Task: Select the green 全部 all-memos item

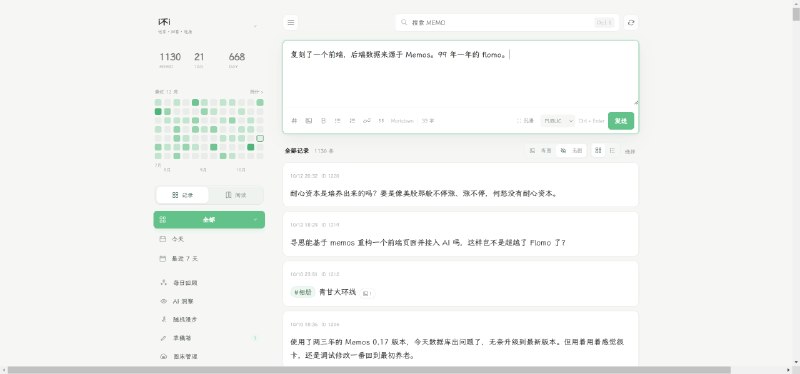Action: click(x=209, y=220)
